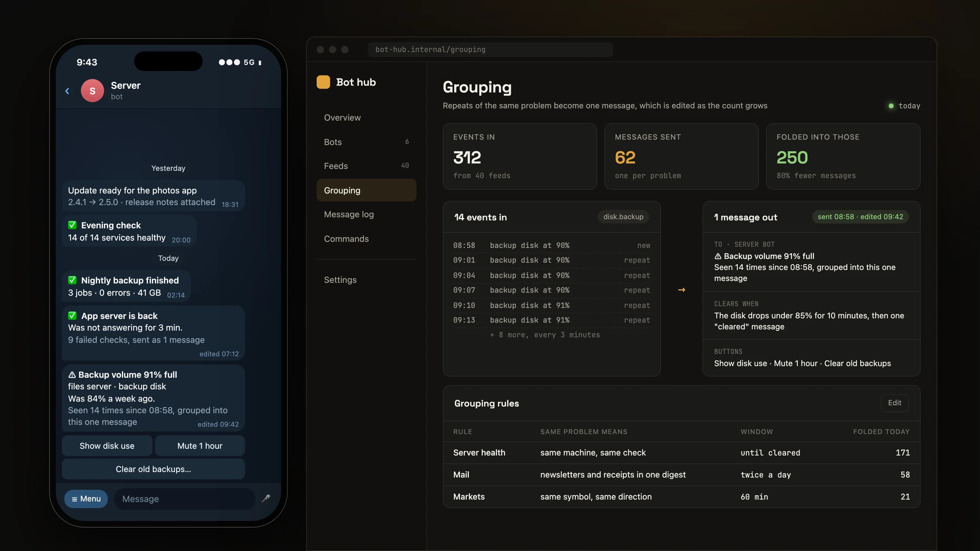Click the Events in 312 card
Image resolution: width=980 pixels, height=551 pixels.
pyautogui.click(x=520, y=156)
